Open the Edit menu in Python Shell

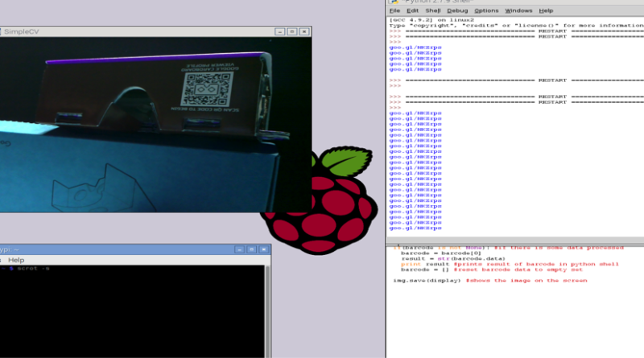[412, 10]
